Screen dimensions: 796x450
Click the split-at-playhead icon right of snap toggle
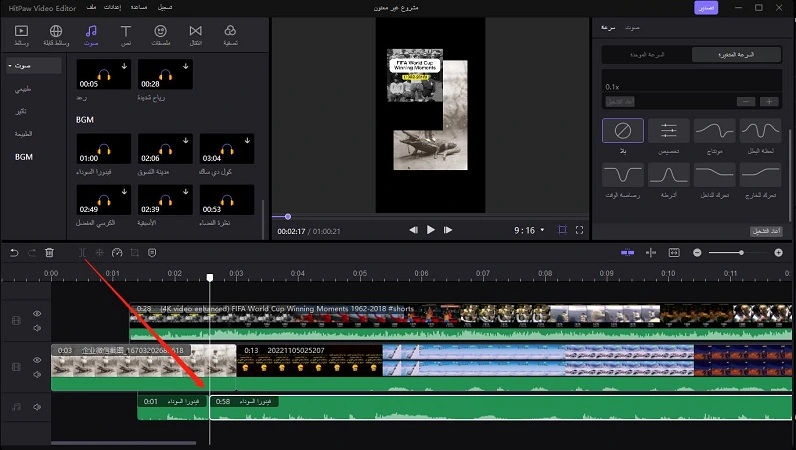[x=651, y=252]
